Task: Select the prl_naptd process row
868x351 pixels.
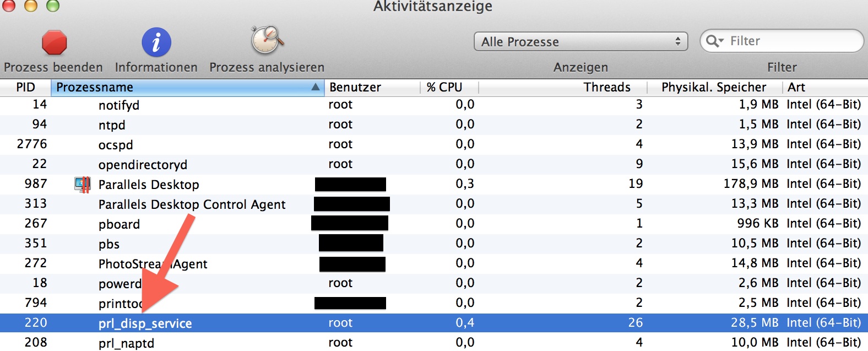Action: [434, 343]
